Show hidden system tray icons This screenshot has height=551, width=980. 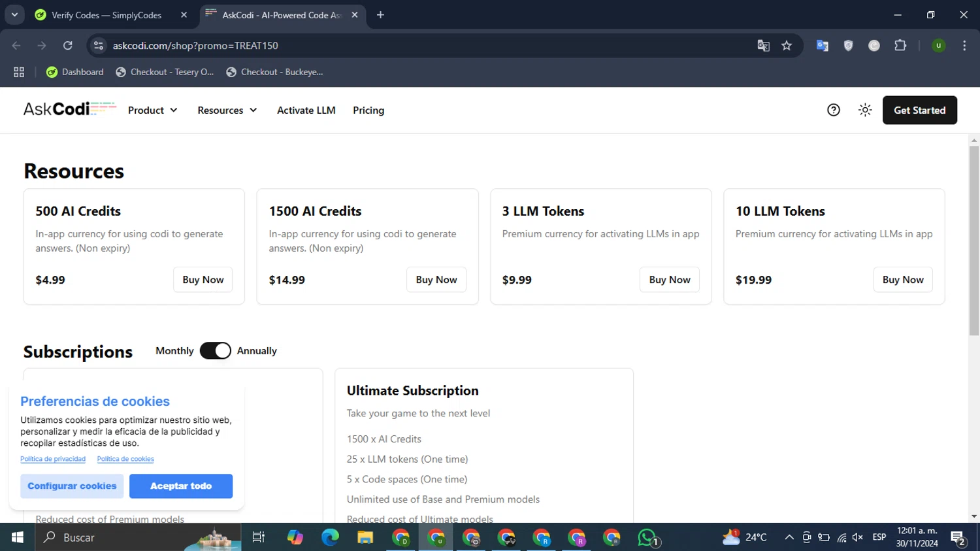pos(789,537)
